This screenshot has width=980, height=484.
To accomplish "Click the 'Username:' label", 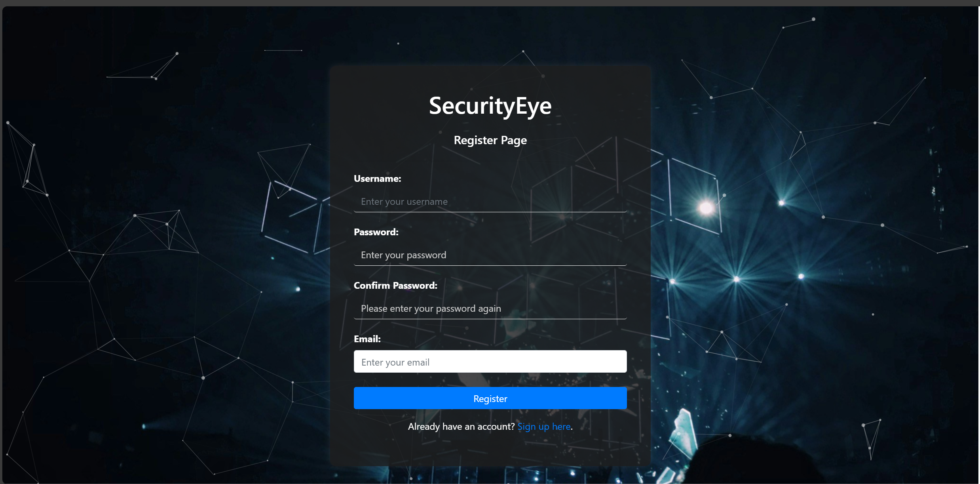I will click(377, 179).
